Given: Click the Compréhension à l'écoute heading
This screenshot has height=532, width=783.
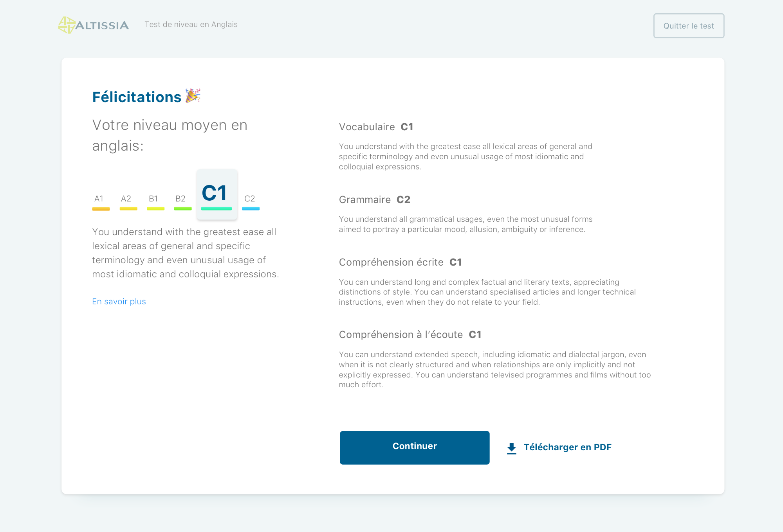Looking at the screenshot, I should tap(410, 334).
